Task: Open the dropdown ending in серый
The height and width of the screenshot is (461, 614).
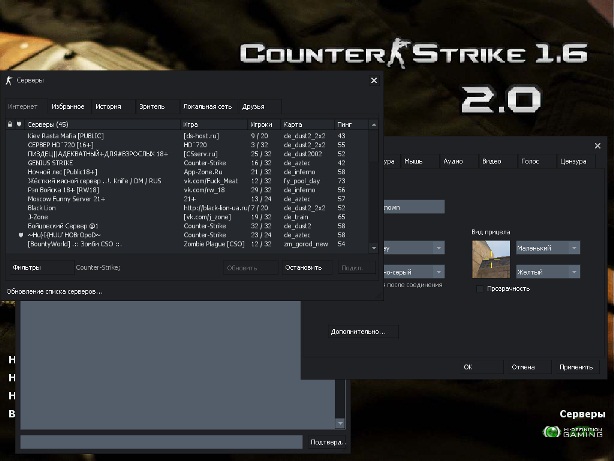Action: point(414,272)
